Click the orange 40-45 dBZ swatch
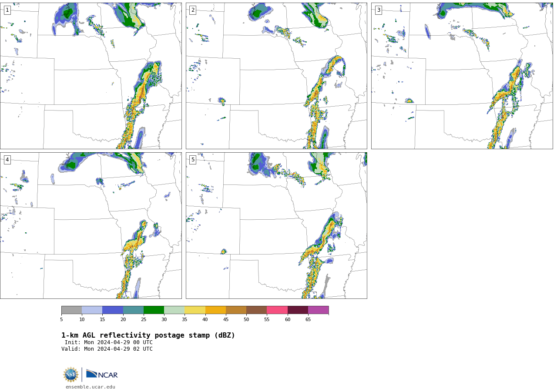 [215, 310]
